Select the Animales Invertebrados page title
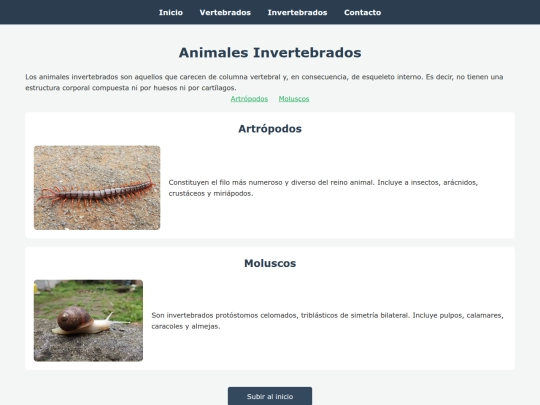This screenshot has height=405, width=540. point(270,53)
